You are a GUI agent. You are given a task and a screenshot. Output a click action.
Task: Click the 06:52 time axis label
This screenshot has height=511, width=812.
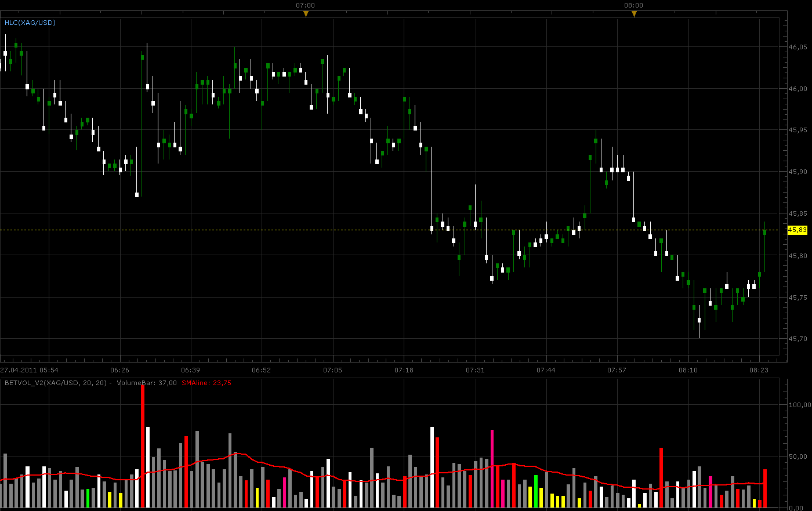[261, 370]
